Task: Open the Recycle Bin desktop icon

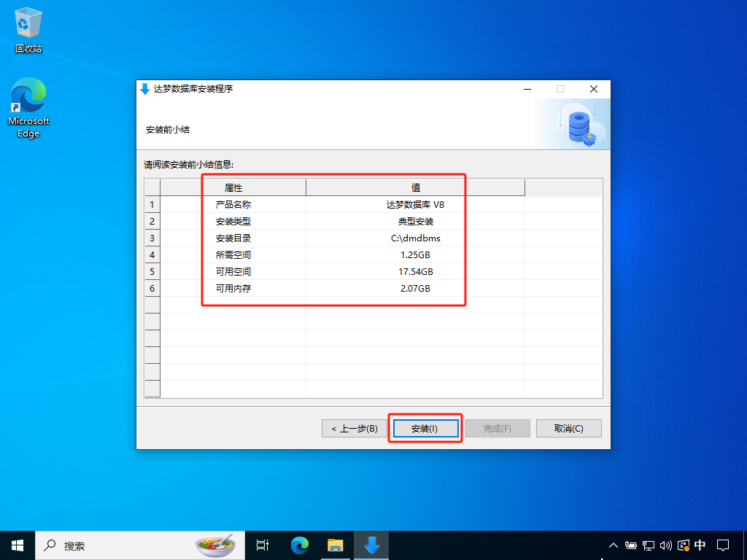Action: point(28,30)
